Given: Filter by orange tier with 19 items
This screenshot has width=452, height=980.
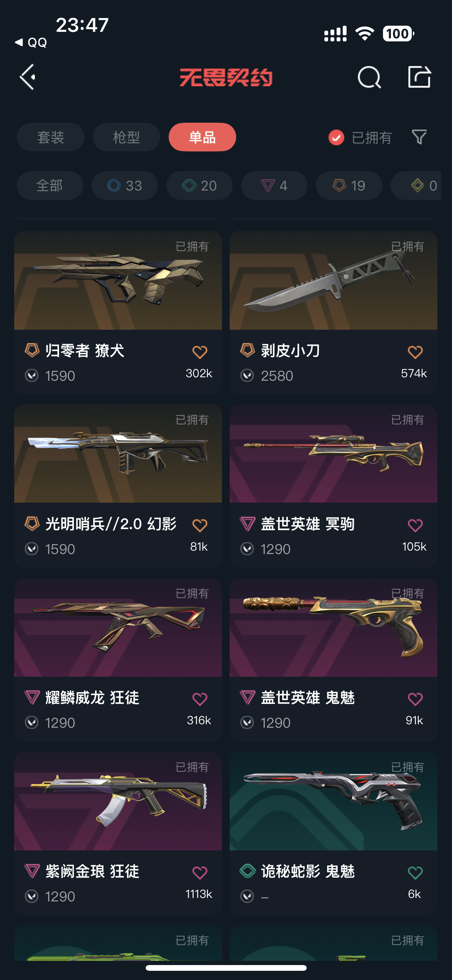Looking at the screenshot, I should click(x=349, y=186).
